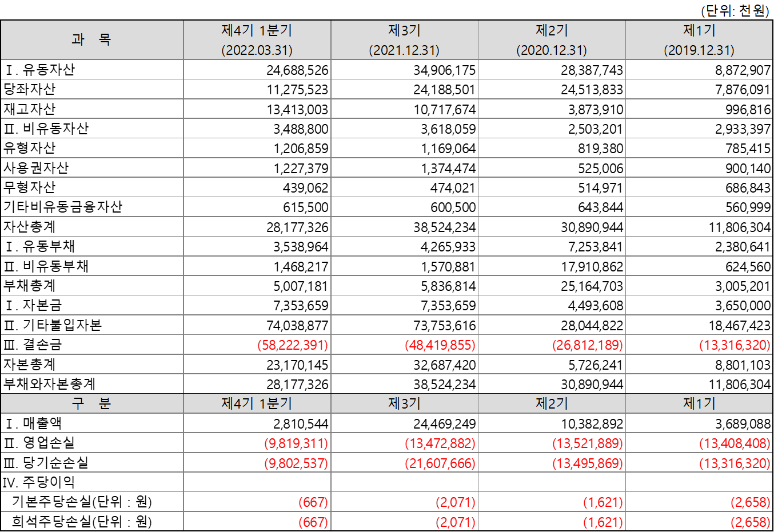This screenshot has width=774, height=532.
Task: Select the '과 목' header cell
Action: coord(91,40)
